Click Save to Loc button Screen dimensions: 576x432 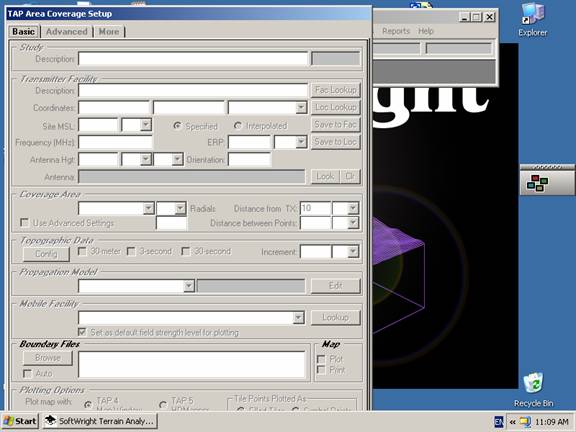pyautogui.click(x=335, y=142)
